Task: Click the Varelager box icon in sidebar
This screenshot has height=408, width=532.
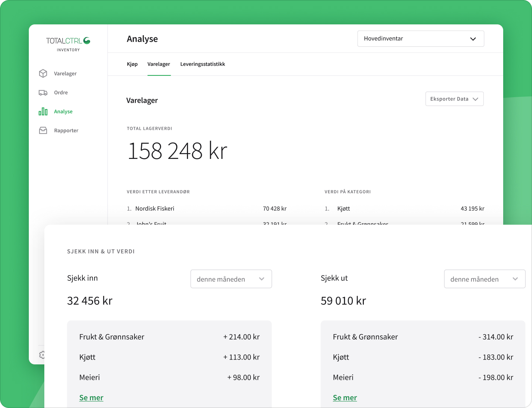Action: pyautogui.click(x=43, y=74)
